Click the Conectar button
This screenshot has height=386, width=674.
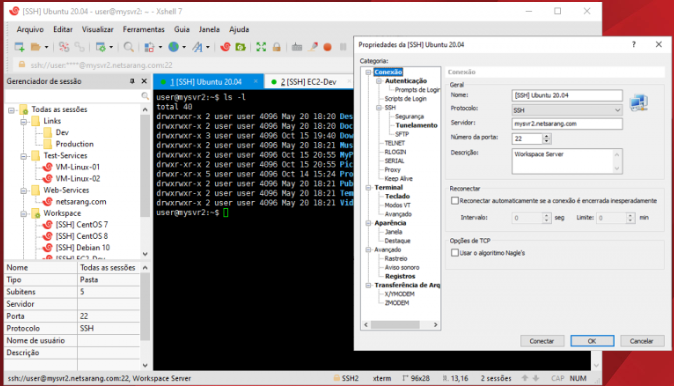tap(542, 341)
